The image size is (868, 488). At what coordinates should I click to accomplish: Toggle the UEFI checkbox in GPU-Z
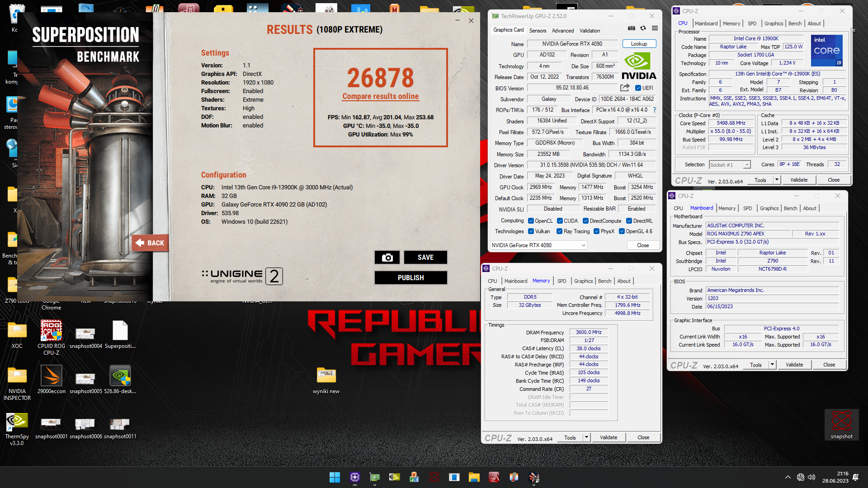[x=638, y=88]
